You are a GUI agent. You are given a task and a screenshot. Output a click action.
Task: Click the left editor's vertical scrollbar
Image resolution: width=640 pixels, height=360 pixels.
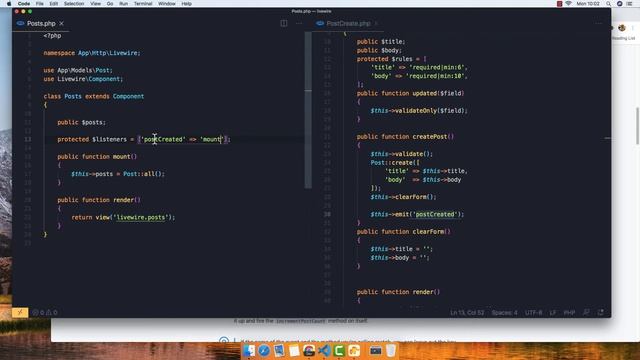click(x=308, y=110)
